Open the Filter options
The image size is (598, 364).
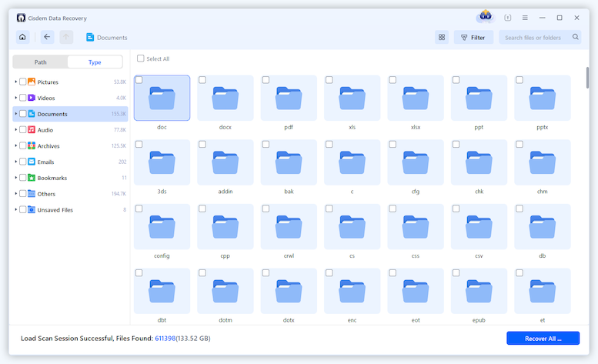coord(473,37)
